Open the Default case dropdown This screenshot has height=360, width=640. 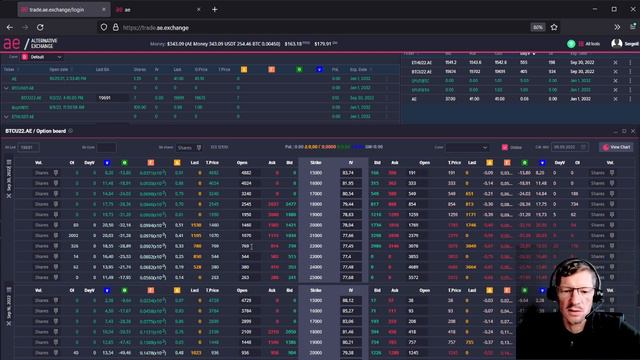pyautogui.click(x=42, y=57)
